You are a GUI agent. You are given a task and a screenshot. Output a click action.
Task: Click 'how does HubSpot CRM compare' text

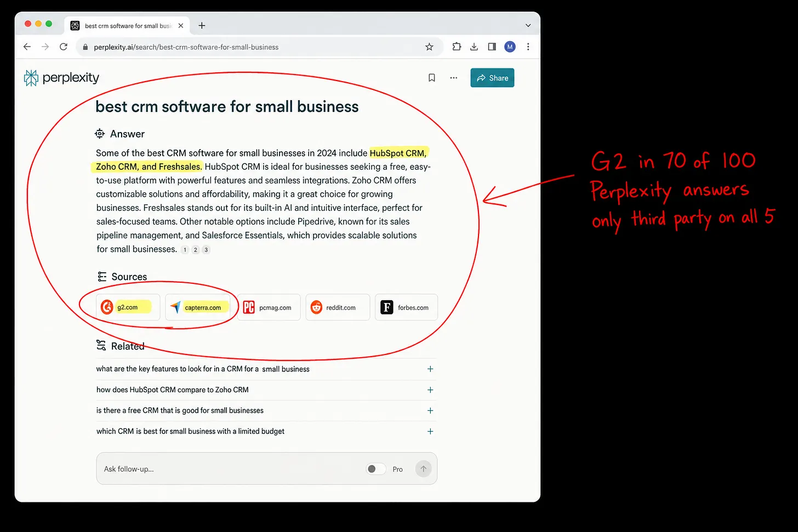[173, 390]
